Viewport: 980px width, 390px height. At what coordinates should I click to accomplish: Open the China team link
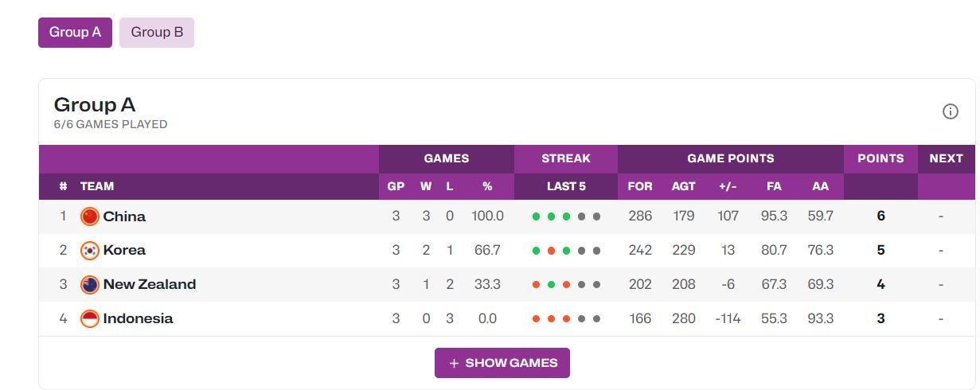(124, 216)
